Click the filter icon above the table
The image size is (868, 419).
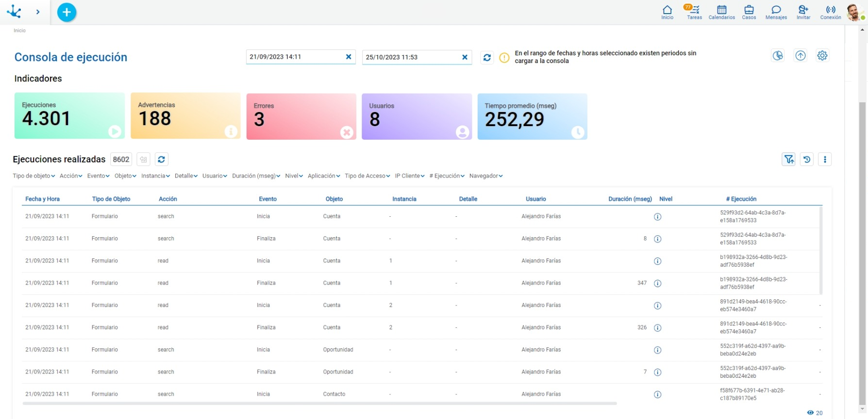[x=788, y=159]
